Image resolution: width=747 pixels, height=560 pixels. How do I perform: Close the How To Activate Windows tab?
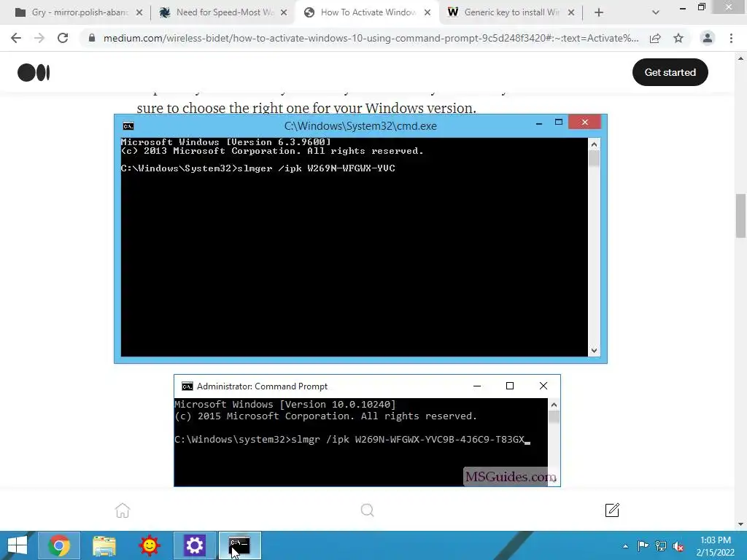[x=427, y=12]
